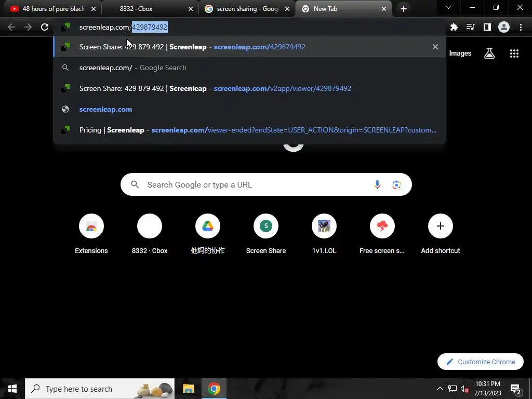The image size is (532, 399).
Task: Close the 8332 · Cbox tab
Action: click(x=191, y=9)
